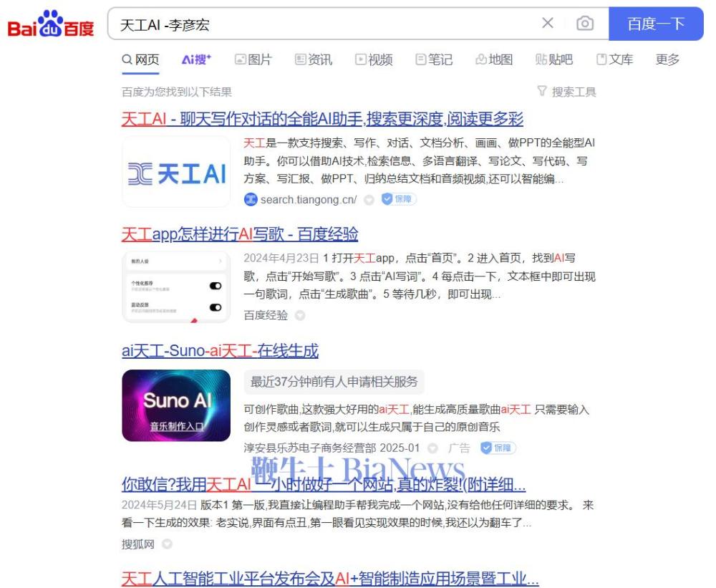Open the 搜索工具 filter
Viewport: 716px width, 588px height.
[566, 92]
